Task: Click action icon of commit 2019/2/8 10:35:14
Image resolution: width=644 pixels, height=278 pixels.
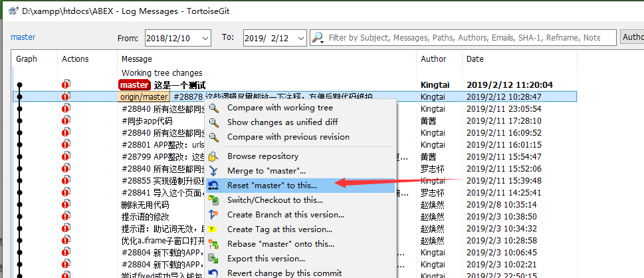Action: point(66,204)
